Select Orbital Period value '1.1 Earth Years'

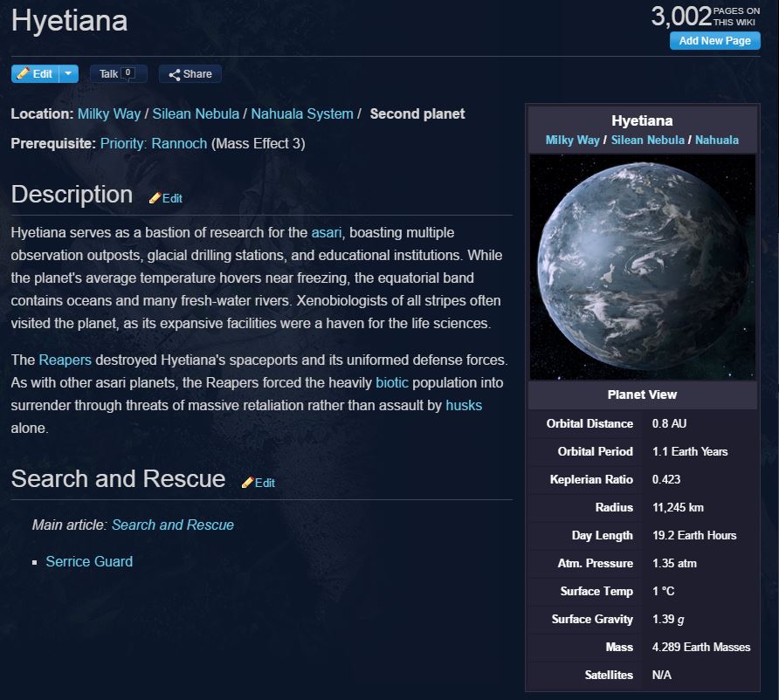pyautogui.click(x=690, y=451)
